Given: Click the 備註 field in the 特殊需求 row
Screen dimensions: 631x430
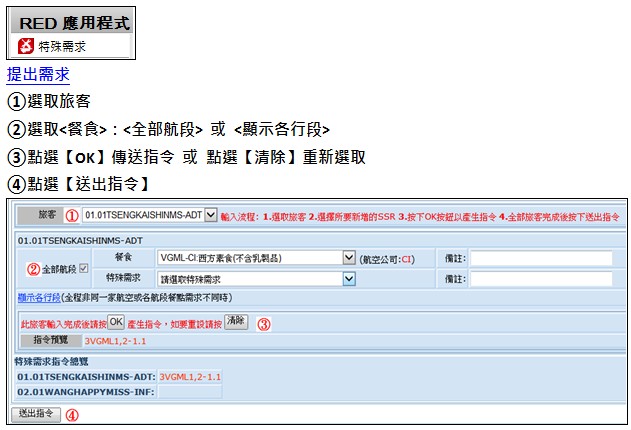Looking at the screenshot, I should 540,279.
